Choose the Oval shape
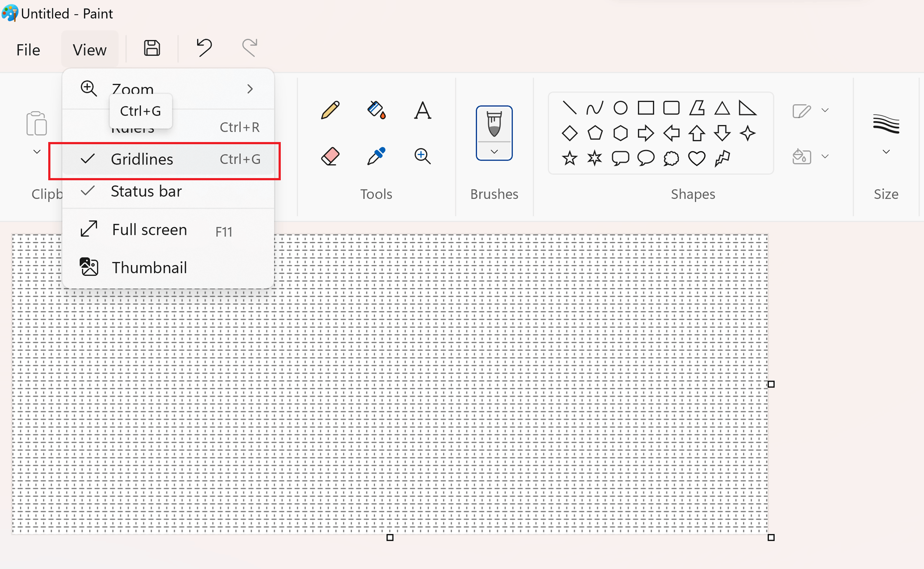Viewport: 924px width, 569px height. tap(620, 108)
